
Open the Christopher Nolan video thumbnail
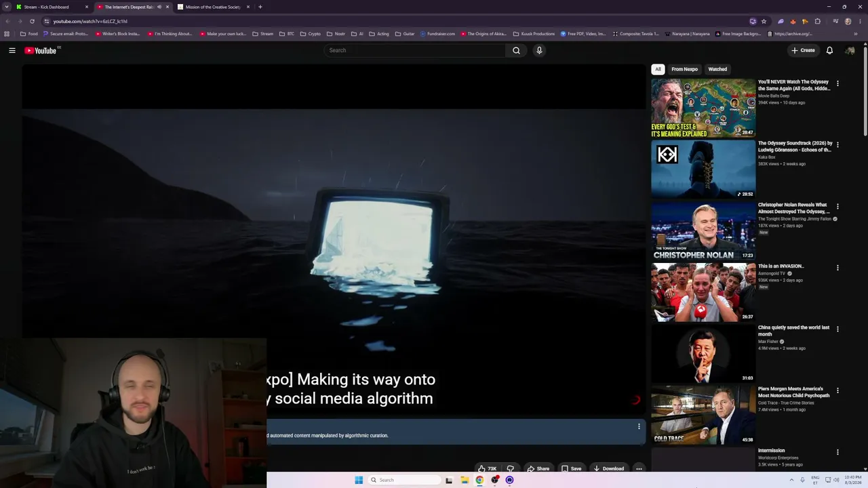coord(703,231)
